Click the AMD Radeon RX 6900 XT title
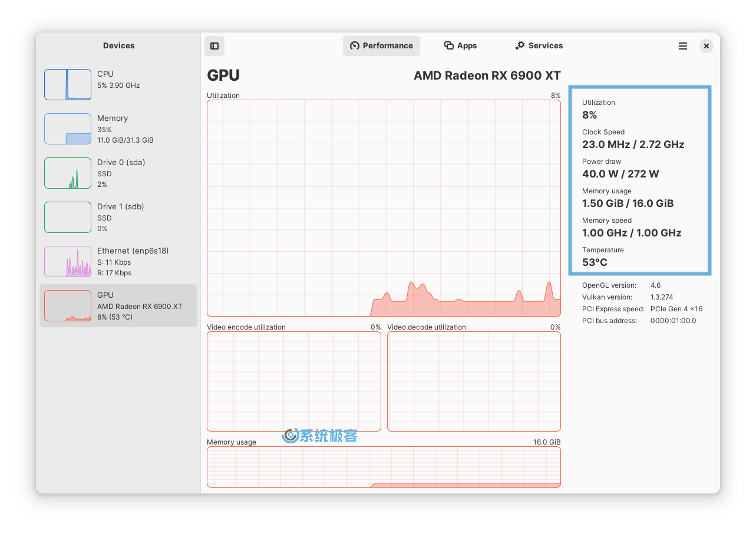This screenshot has height=533, width=756. pyautogui.click(x=487, y=75)
